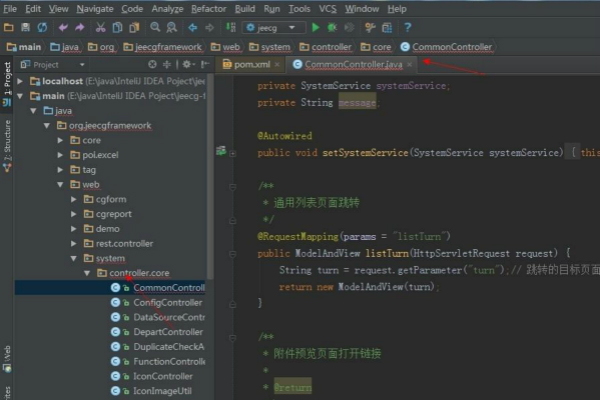Collapse the controller.core package node
The image size is (600, 400).
coord(87,272)
